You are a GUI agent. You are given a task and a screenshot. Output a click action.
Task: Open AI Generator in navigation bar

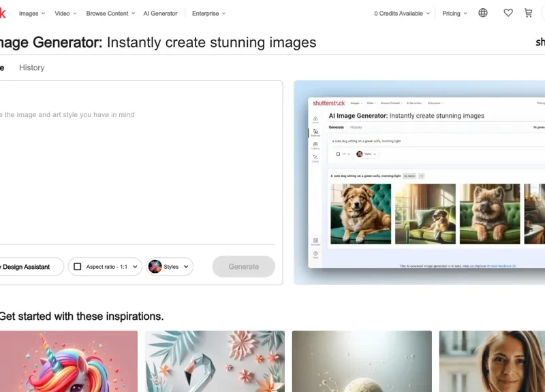tap(160, 14)
